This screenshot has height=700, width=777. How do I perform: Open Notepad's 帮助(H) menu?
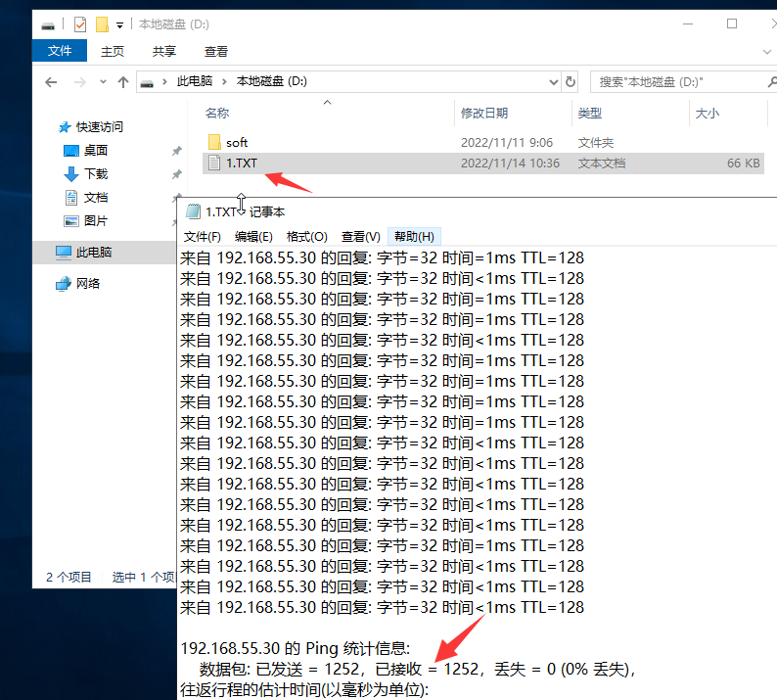414,237
